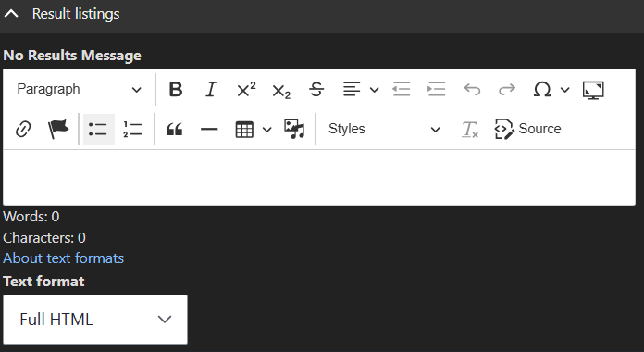This screenshot has width=644, height=352.
Task: Open the table options dropdown arrow
Action: pyautogui.click(x=267, y=130)
